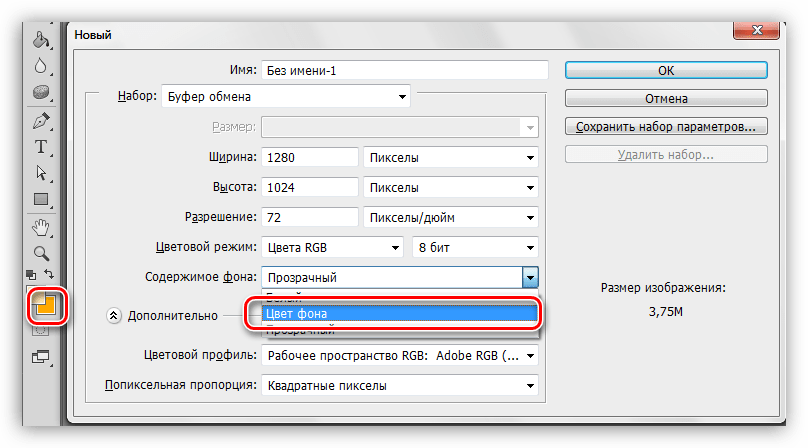Click the Имя text field

(x=404, y=70)
